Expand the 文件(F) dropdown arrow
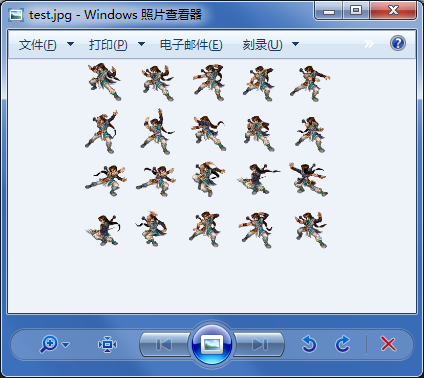This screenshot has width=424, height=378. (x=70, y=44)
